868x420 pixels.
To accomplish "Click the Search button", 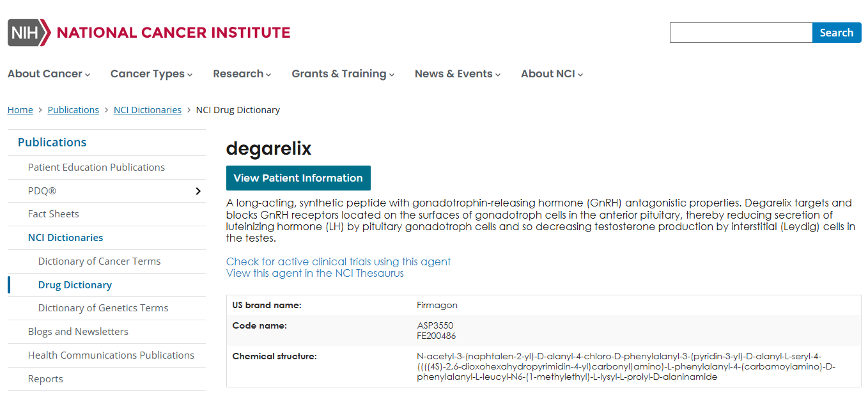I will (837, 32).
